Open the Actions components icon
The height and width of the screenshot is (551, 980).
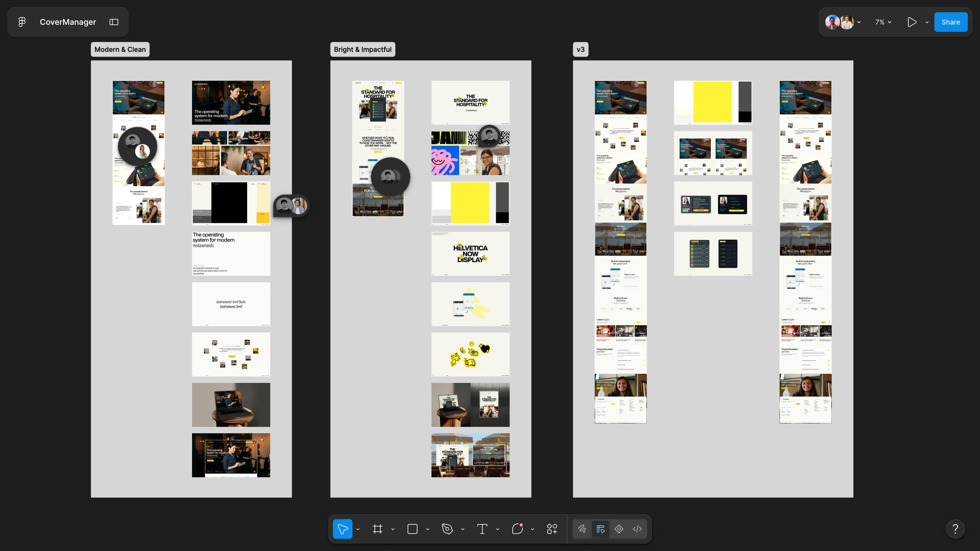pos(552,529)
